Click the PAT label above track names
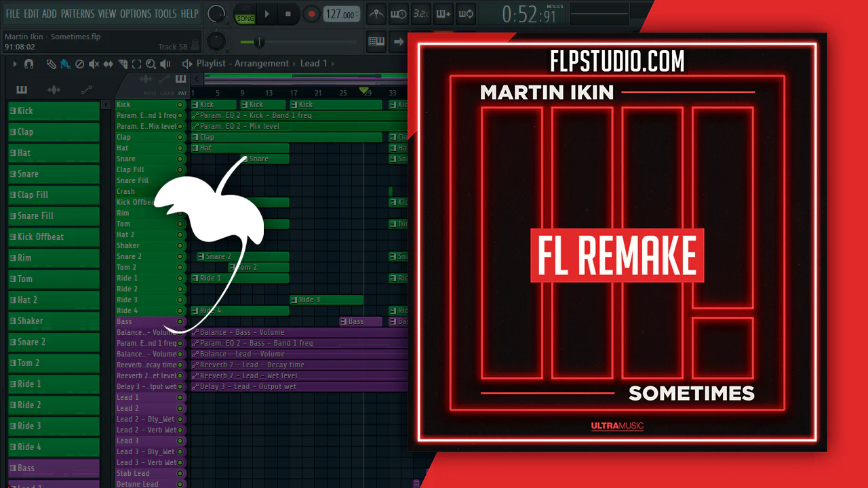This screenshot has width=868, height=488. pos(181,93)
